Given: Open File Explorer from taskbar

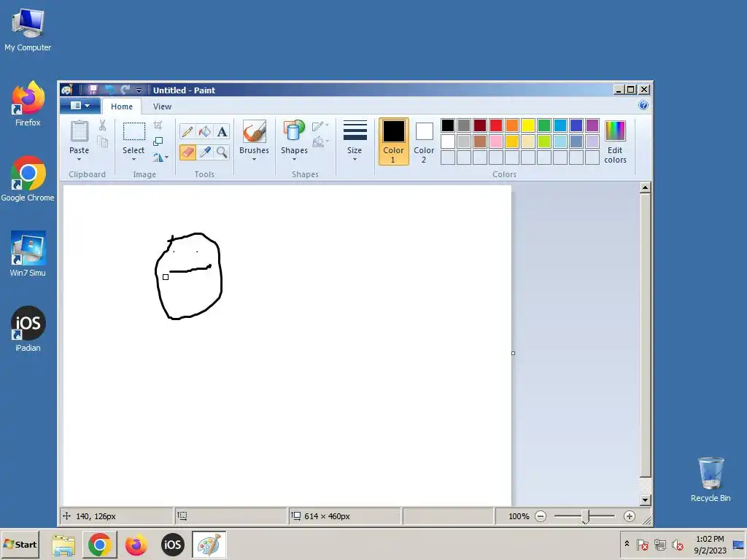Looking at the screenshot, I should point(63,545).
